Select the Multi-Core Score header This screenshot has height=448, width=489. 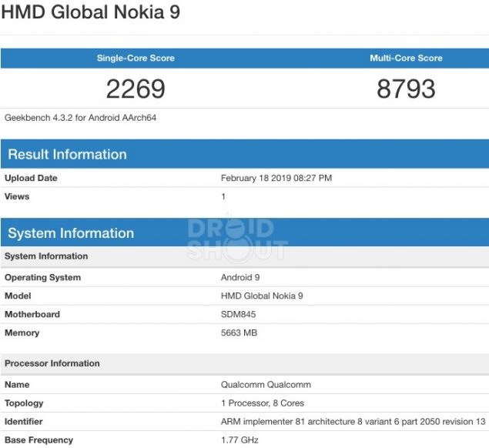tap(406, 58)
